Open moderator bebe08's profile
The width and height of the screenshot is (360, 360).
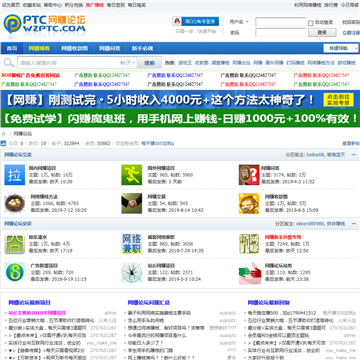click(315, 155)
